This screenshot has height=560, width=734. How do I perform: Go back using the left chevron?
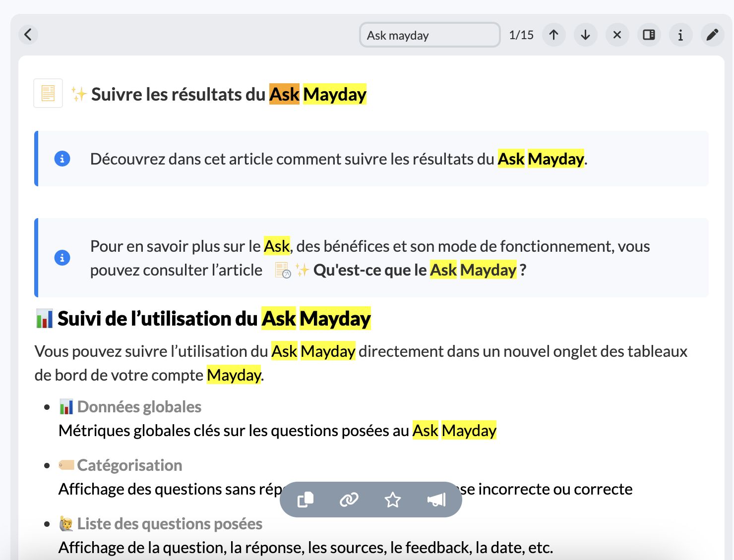click(x=28, y=35)
